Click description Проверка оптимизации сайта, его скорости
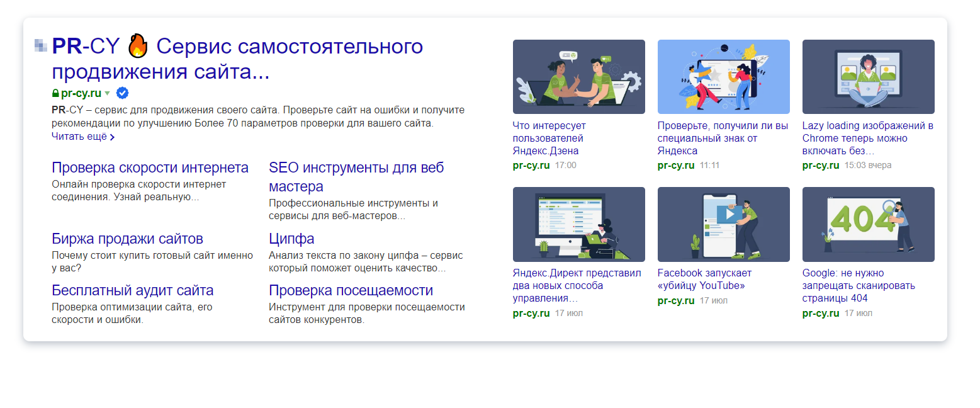 click(132, 313)
